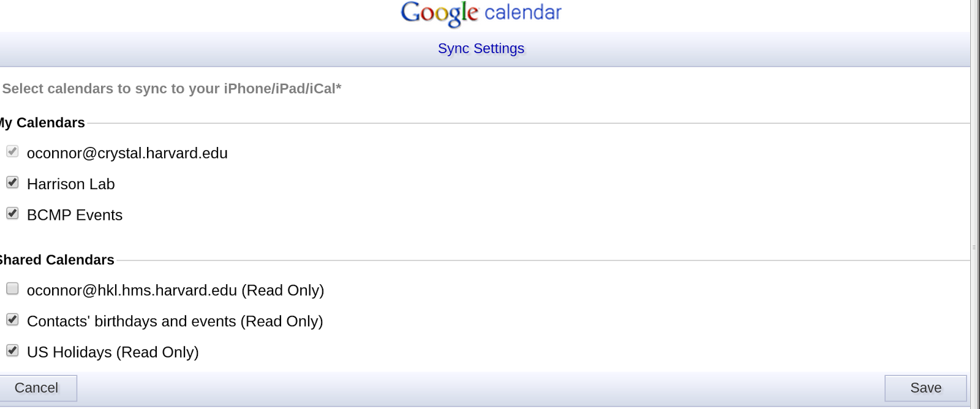The width and height of the screenshot is (980, 409).
Task: Click the oconnor@hkl.hms.harvard.edu (Read Only) label
Action: pos(175,290)
